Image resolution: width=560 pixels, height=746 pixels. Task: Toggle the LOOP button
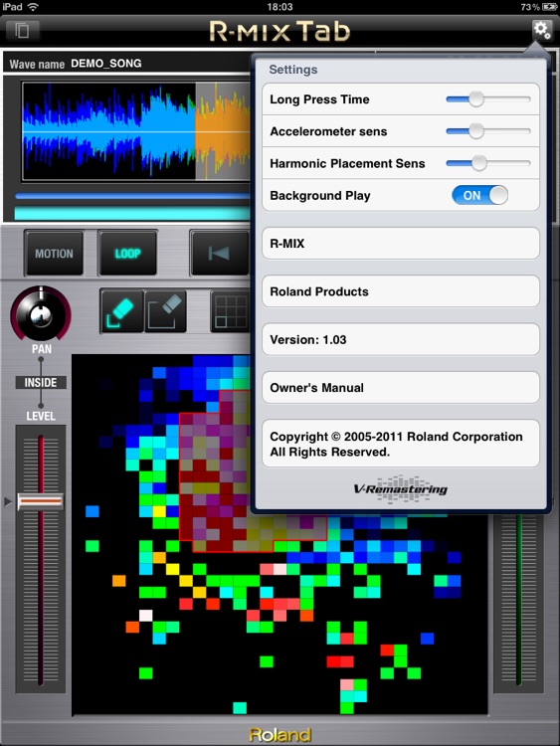127,253
